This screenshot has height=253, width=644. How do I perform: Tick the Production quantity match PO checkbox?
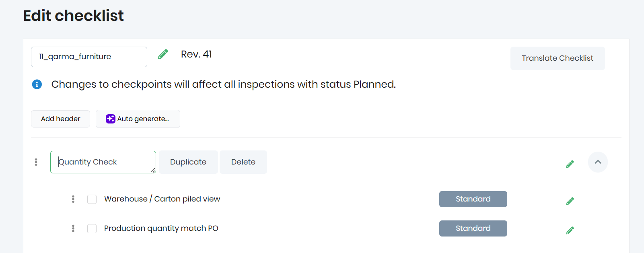click(92, 228)
